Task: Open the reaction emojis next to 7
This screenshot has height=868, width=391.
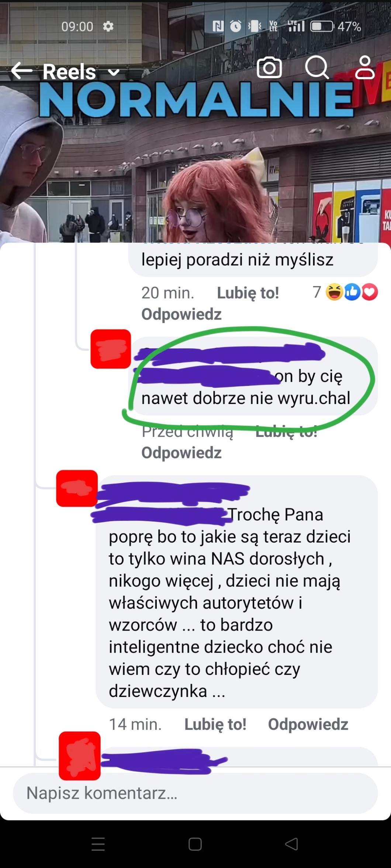Action: point(352,292)
